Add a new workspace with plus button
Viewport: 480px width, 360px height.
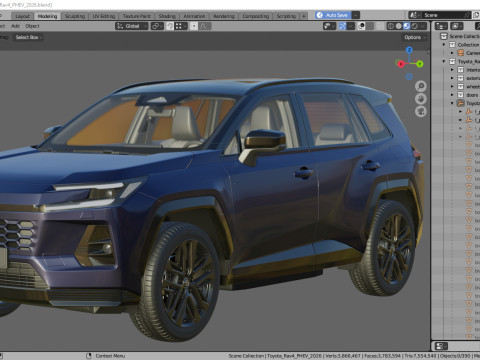pyautogui.click(x=304, y=16)
